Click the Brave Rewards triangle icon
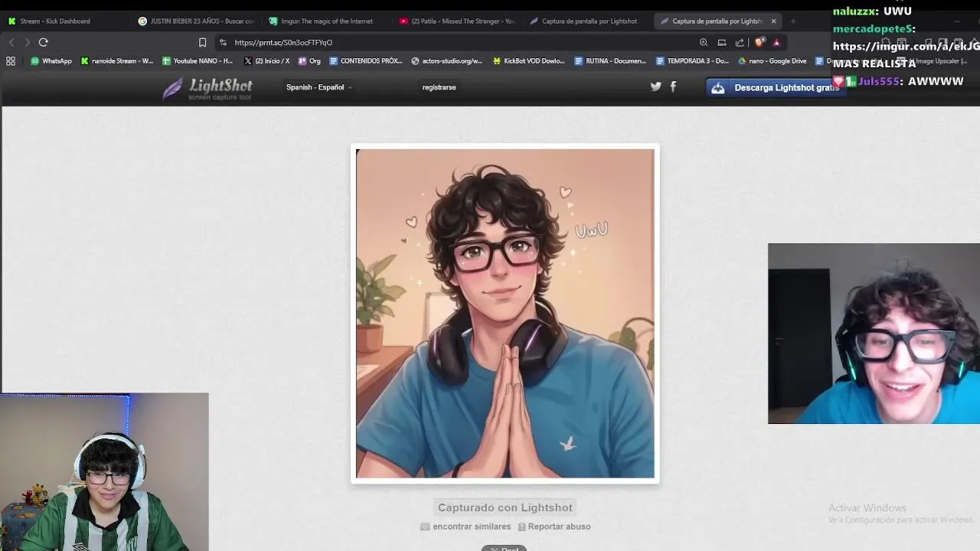The width and height of the screenshot is (980, 551). tap(776, 42)
